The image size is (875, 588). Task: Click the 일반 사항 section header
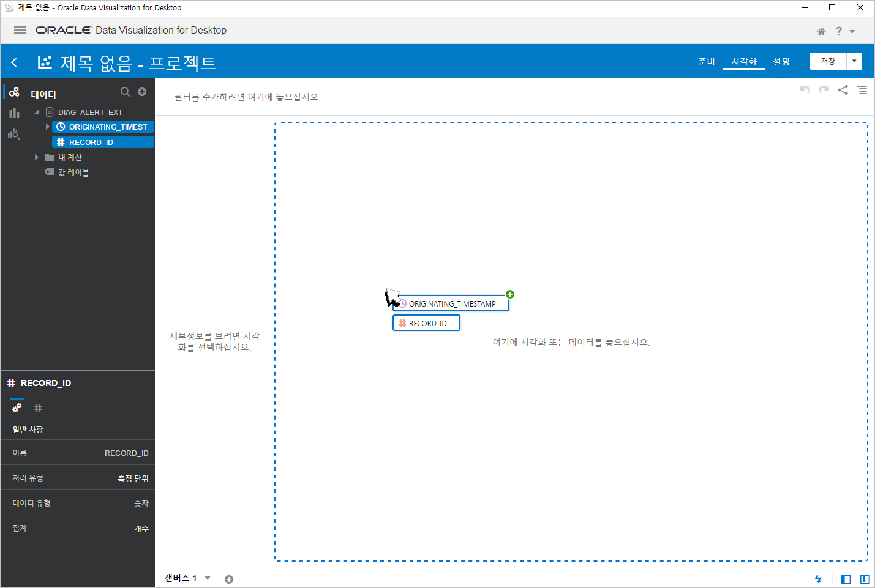coord(28,430)
